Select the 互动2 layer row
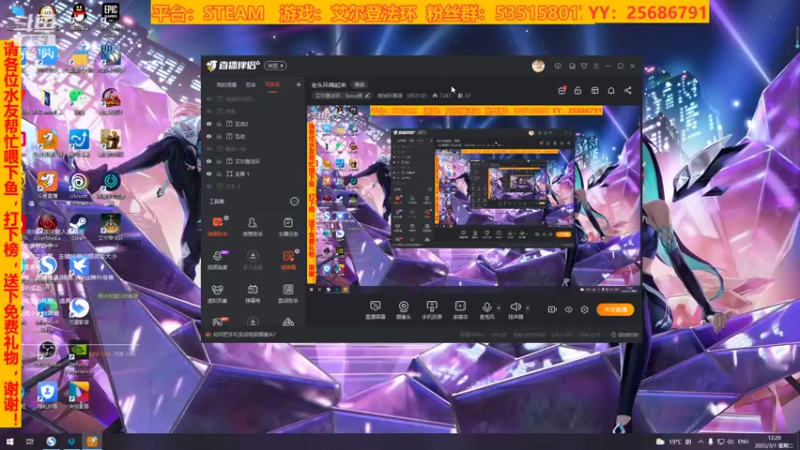800x450 pixels. [254, 124]
